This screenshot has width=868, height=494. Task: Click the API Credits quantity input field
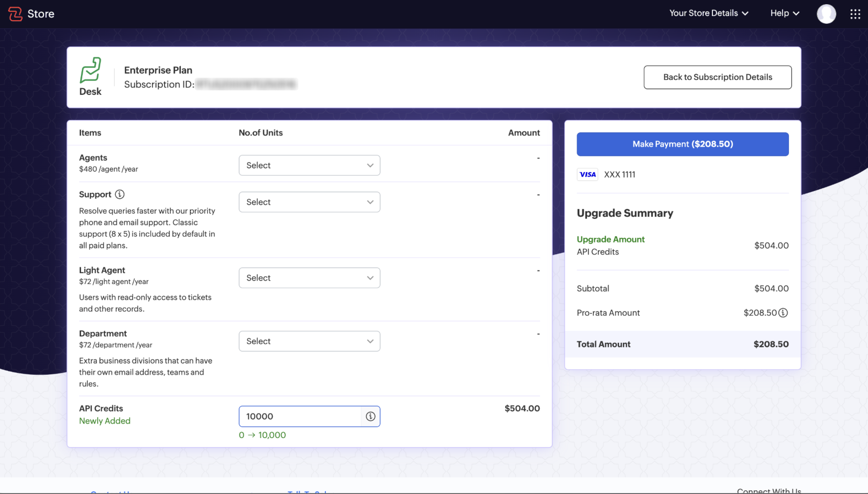point(300,416)
